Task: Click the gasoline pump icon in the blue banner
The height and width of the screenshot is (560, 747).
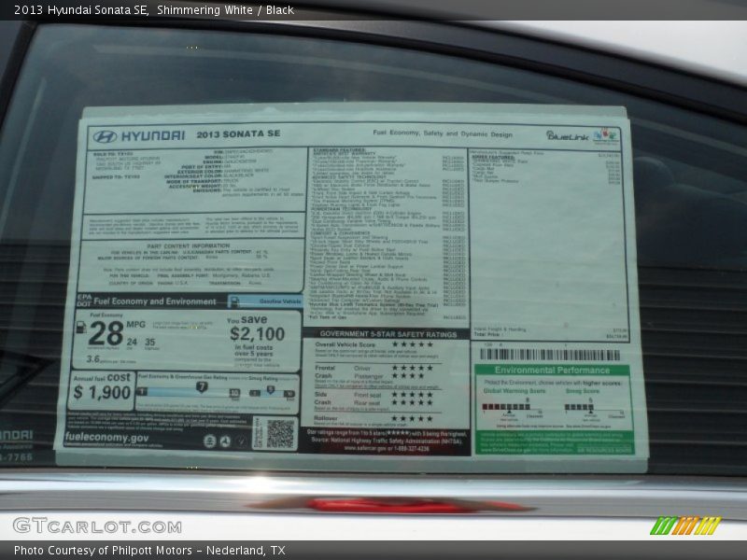Action: click(x=234, y=301)
